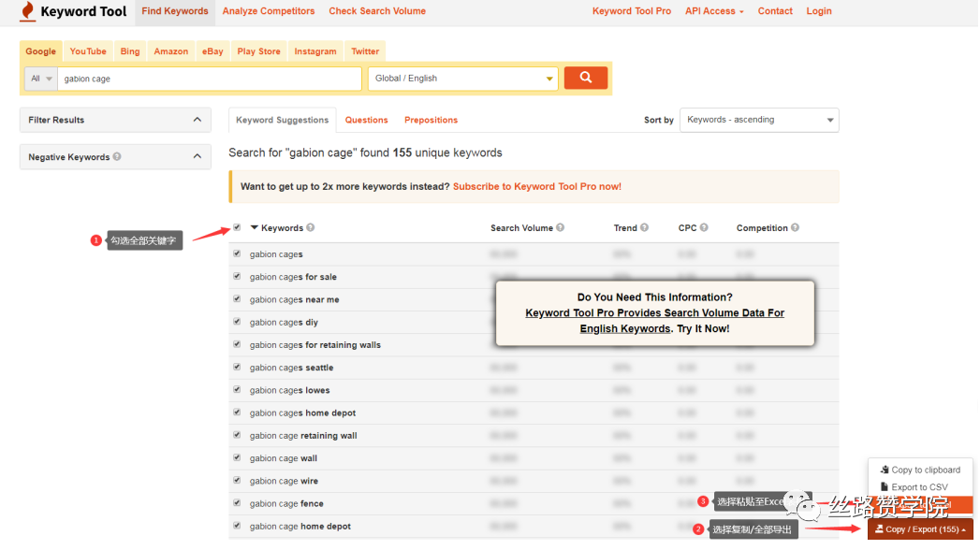
Task: Go to Analyze Competitors page
Action: tap(269, 11)
